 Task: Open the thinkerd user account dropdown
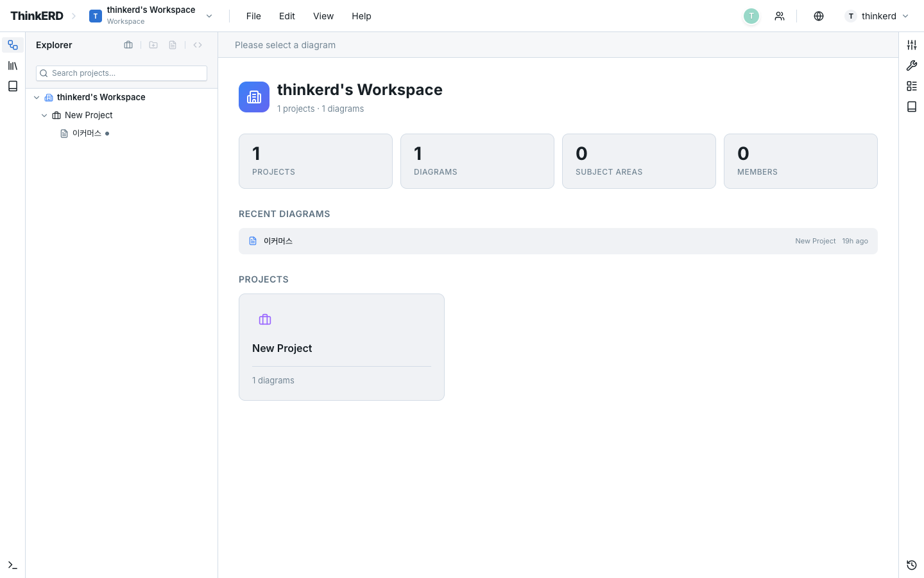point(877,16)
